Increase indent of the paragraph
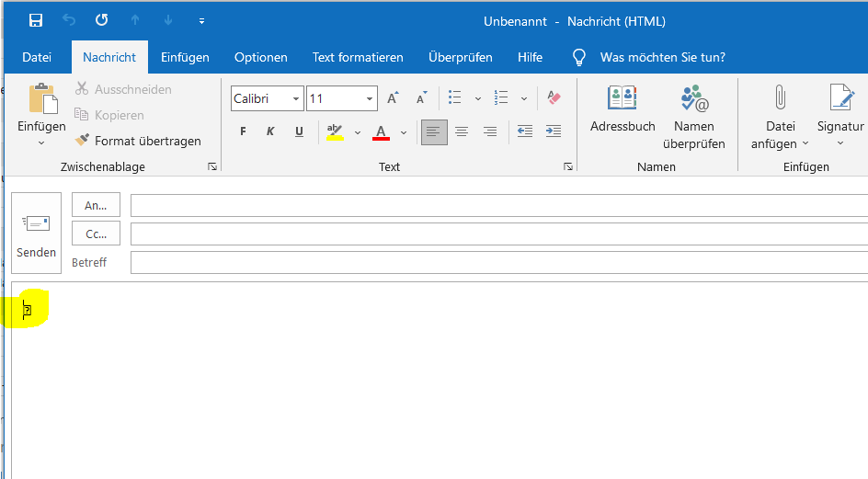 [x=554, y=131]
